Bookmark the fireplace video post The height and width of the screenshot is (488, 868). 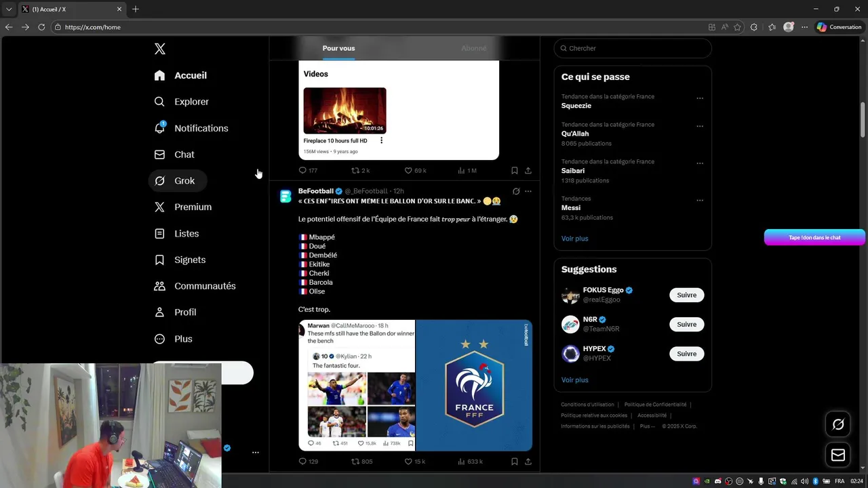coord(514,171)
